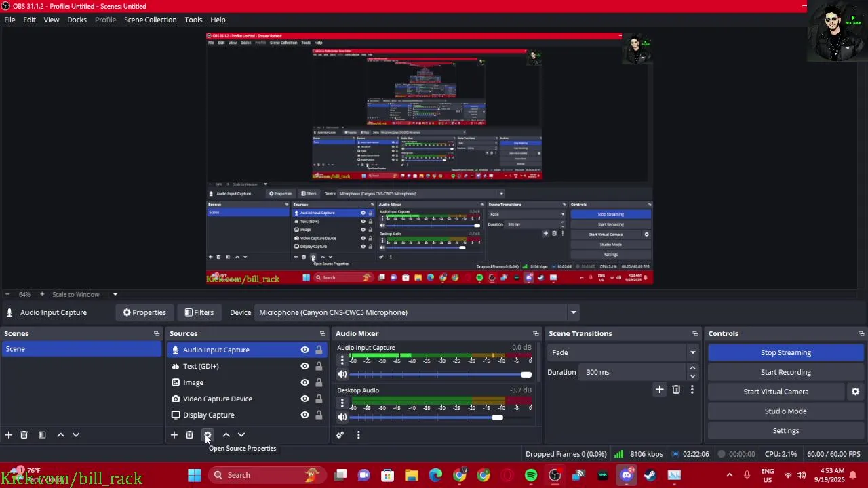Open scene filters icon in Scenes dock

point(42,434)
